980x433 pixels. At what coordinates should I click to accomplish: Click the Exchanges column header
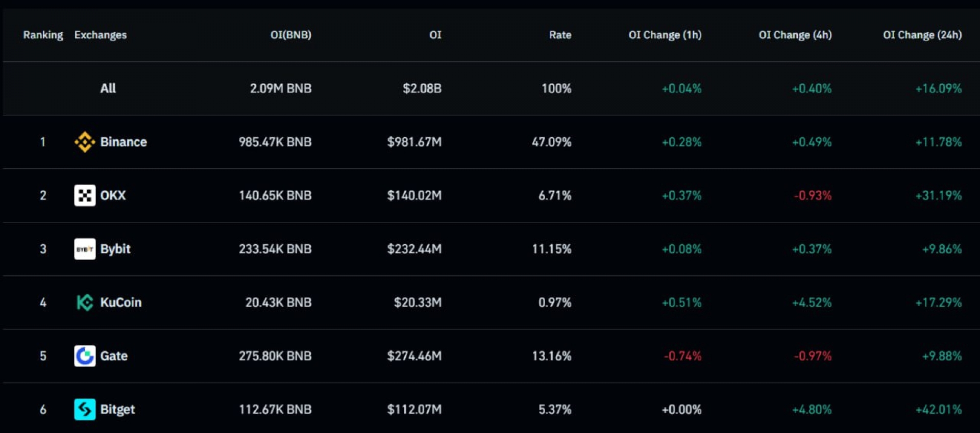(101, 35)
